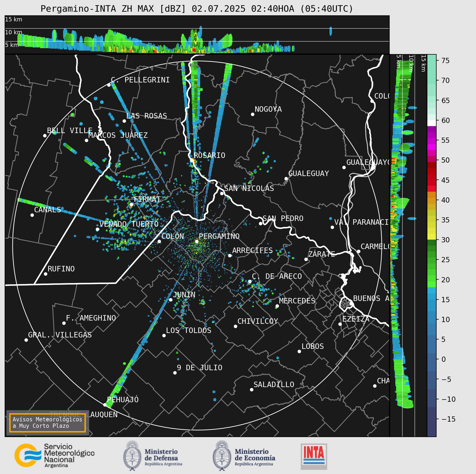This screenshot has width=476, height=474.
Task: Click the F. Ameghino marker dot
Action: pos(64,323)
